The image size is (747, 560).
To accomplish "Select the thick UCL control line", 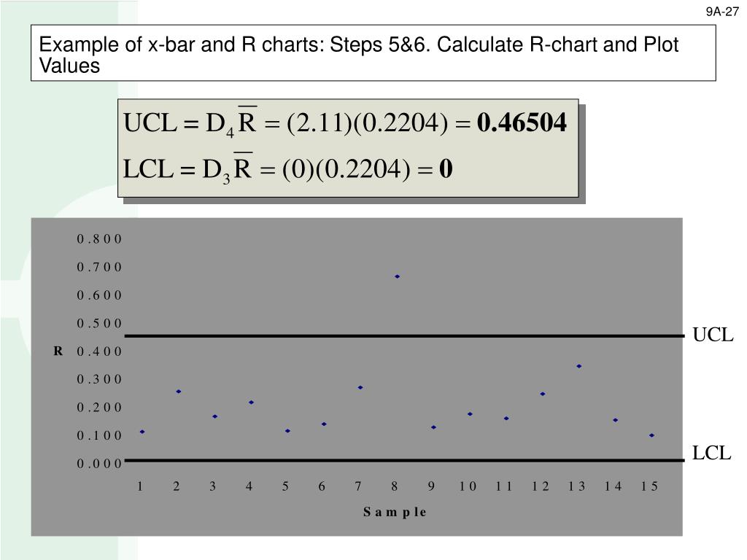I will click(404, 336).
